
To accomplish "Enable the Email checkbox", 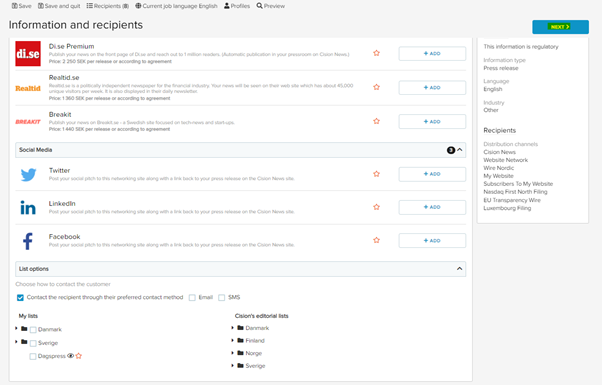I will (x=192, y=297).
